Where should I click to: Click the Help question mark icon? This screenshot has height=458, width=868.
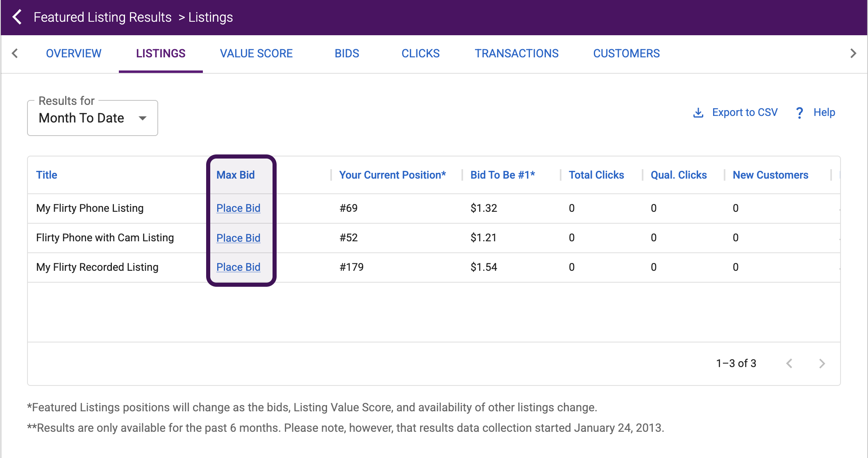[800, 113]
